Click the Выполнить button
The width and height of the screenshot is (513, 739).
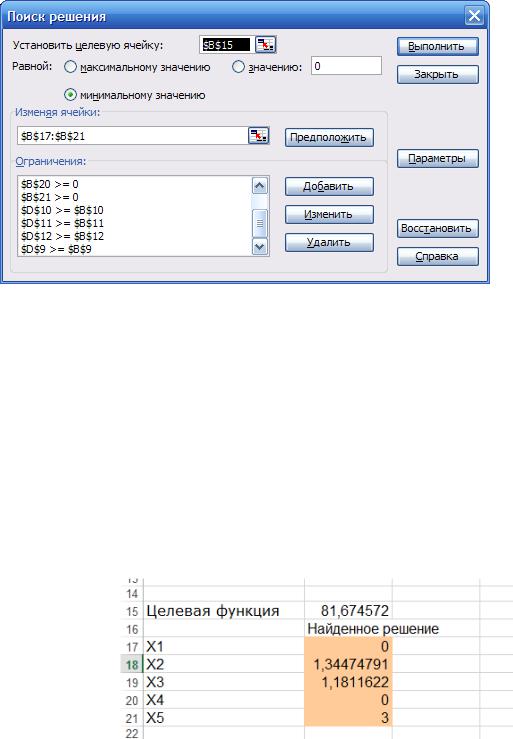point(438,47)
